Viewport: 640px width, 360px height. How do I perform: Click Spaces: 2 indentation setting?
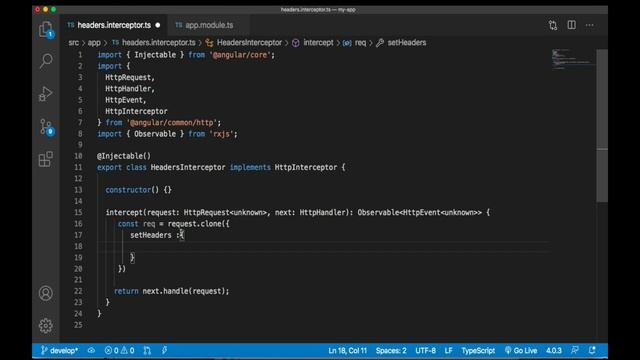click(391, 351)
